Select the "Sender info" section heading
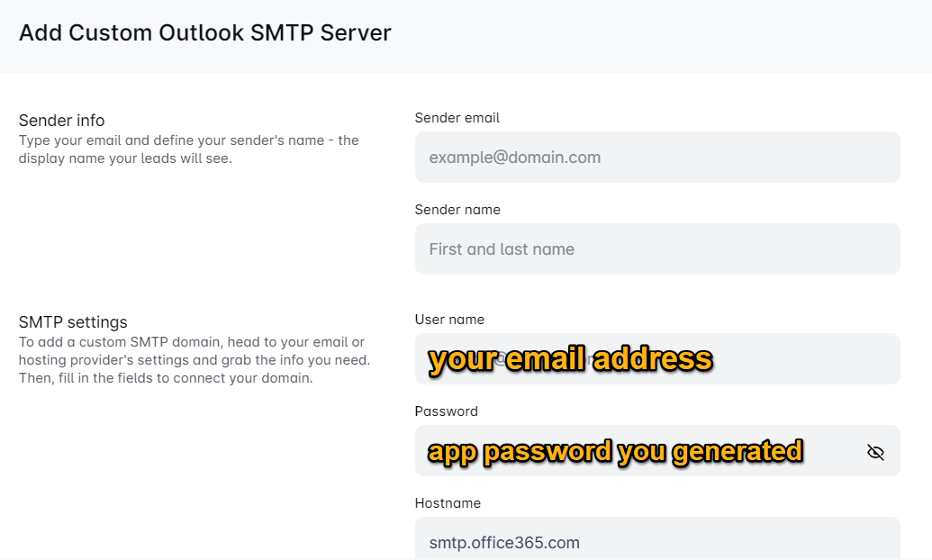This screenshot has width=932, height=560. pyautogui.click(x=61, y=121)
